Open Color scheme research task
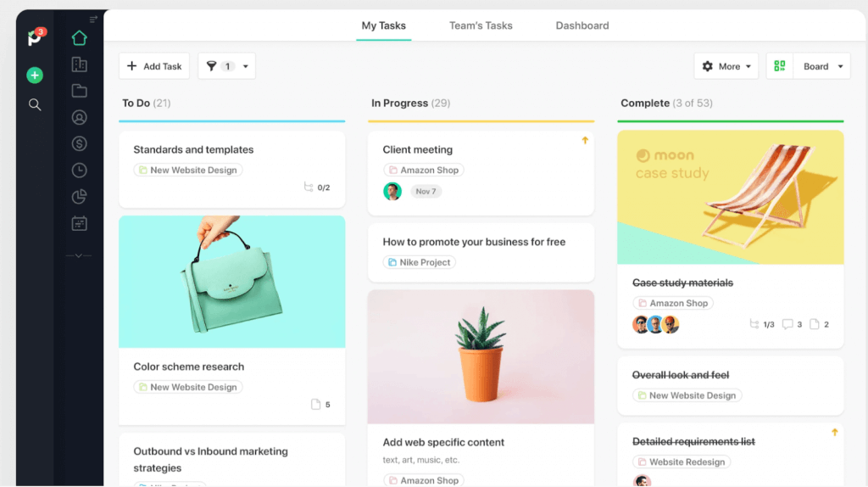Viewport: 868px width, 487px height. [189, 367]
